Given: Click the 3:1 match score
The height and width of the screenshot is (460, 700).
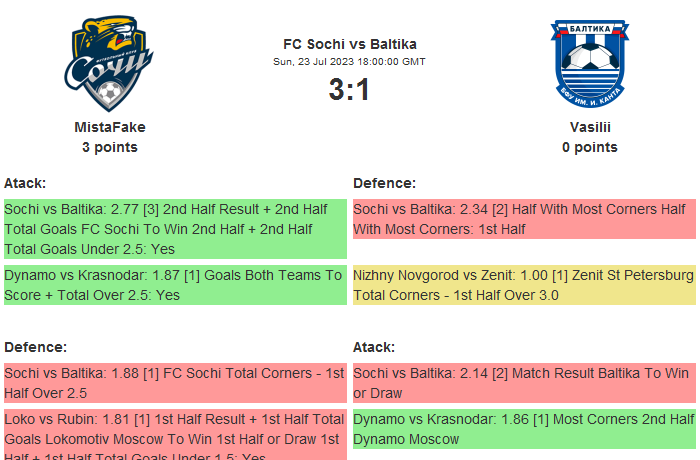Looking at the screenshot, I should pyautogui.click(x=349, y=90).
